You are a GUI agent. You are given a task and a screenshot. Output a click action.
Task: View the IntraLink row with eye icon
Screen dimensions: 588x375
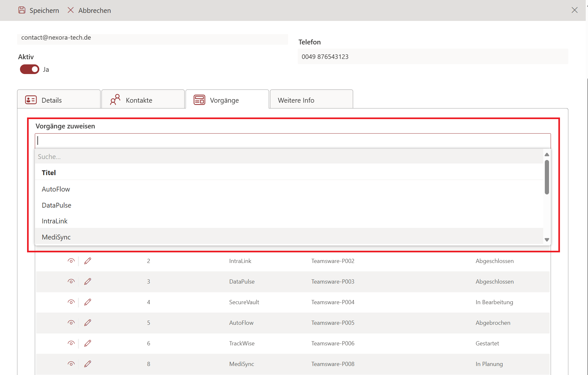point(71,261)
